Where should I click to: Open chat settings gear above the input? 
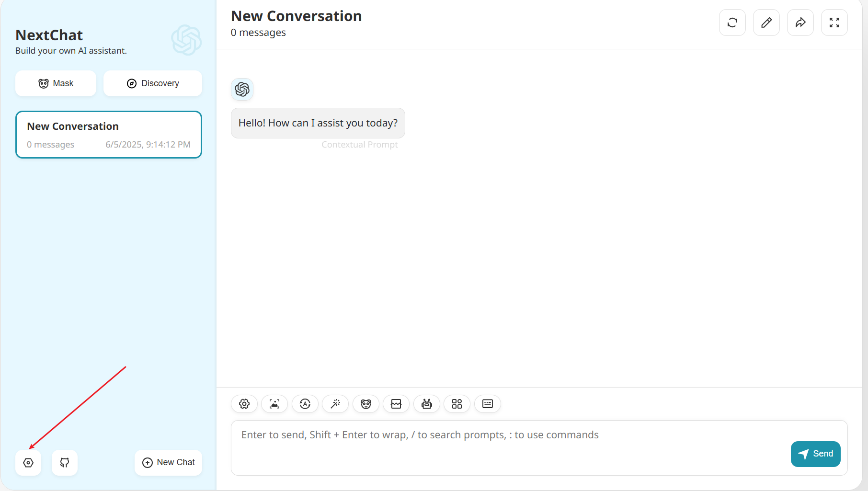point(244,404)
